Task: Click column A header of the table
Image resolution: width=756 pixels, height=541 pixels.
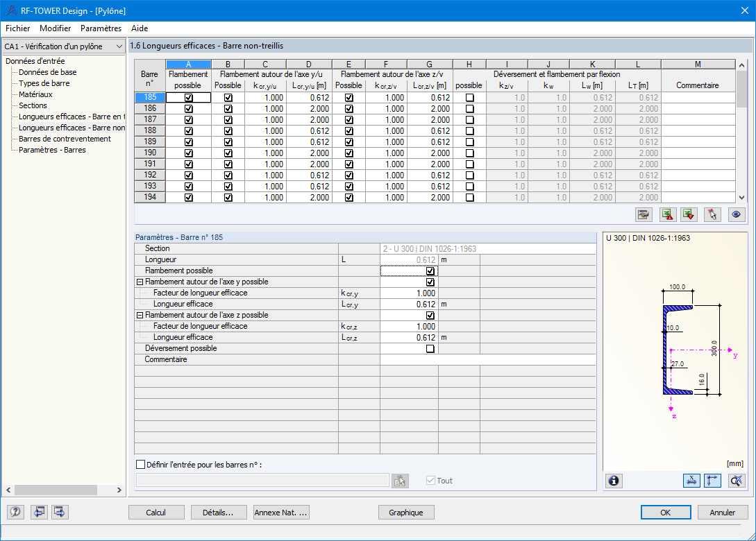Action: pyautogui.click(x=188, y=64)
